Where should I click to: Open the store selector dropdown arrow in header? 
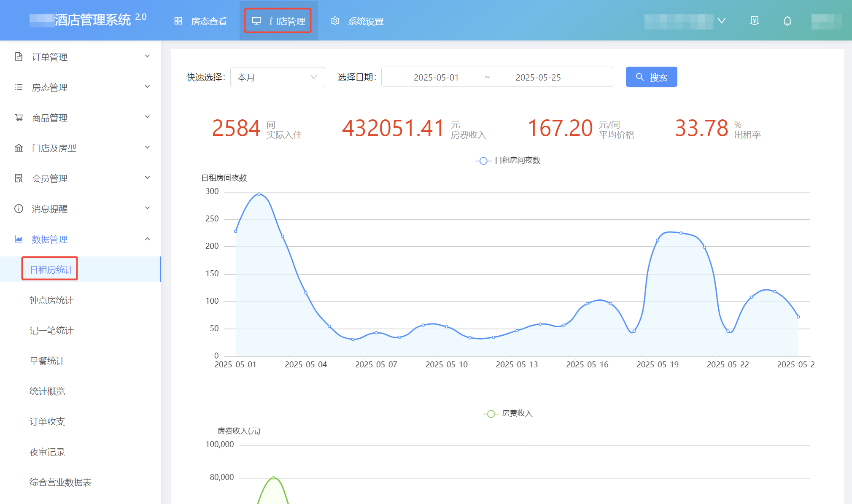pyautogui.click(x=722, y=21)
